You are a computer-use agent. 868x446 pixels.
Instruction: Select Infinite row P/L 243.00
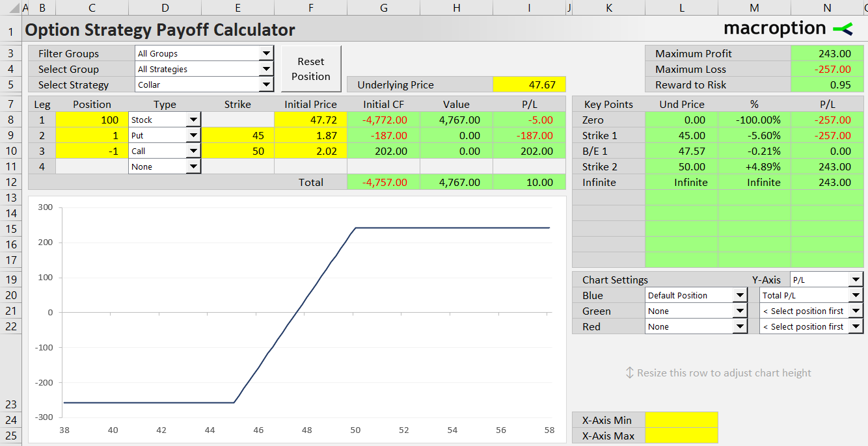point(827,182)
